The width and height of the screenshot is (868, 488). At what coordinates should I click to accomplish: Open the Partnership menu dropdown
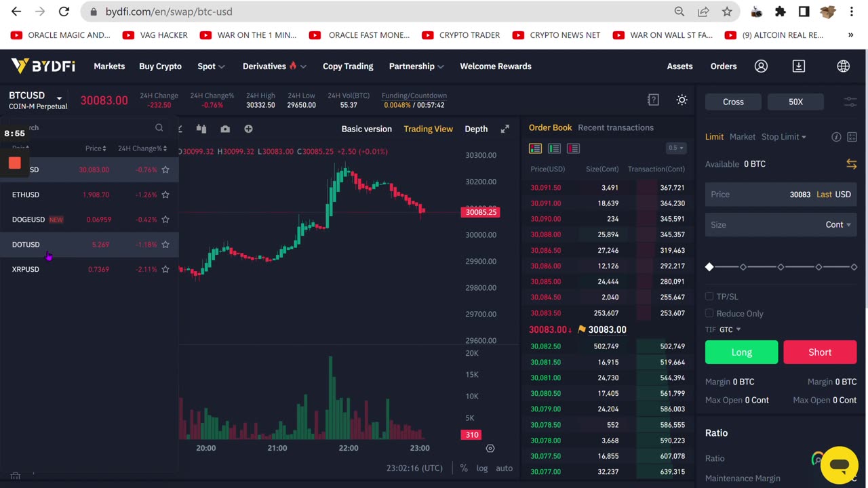(x=416, y=66)
